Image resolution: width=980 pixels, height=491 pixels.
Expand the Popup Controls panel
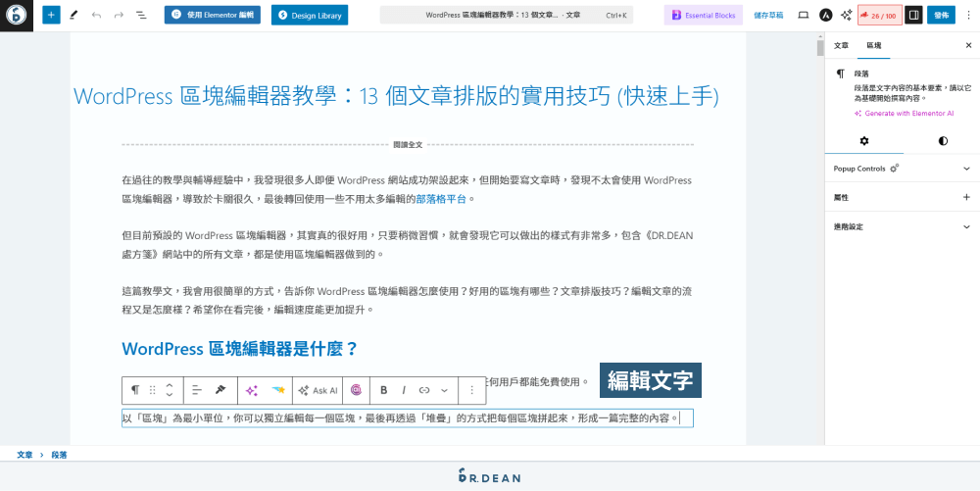(x=903, y=169)
